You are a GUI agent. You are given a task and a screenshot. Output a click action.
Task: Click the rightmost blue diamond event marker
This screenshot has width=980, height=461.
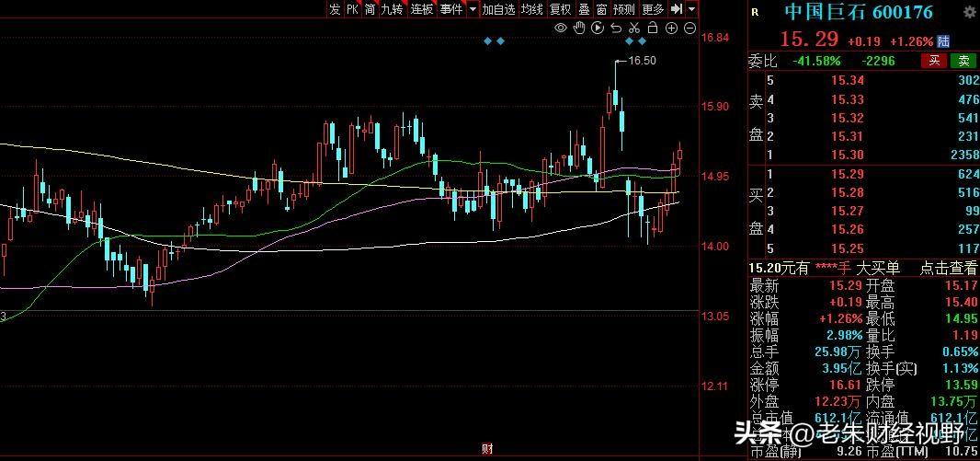coord(642,40)
